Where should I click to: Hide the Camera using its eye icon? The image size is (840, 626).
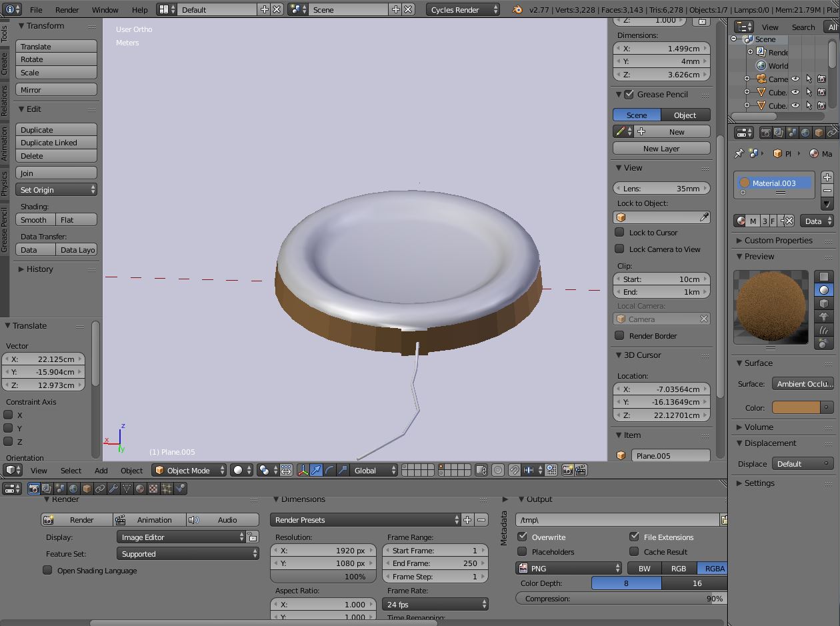[x=795, y=79]
